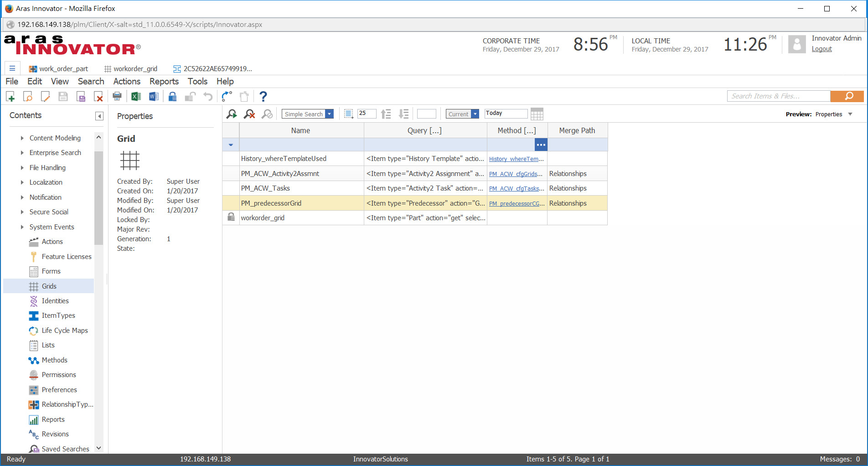The height and width of the screenshot is (466, 868).
Task: Collapse the Contents panel with the arrow button
Action: pos(99,116)
